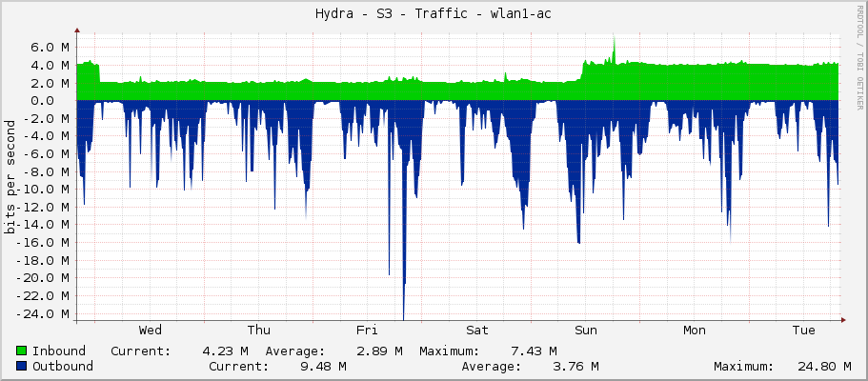Click the Inbound current value '4.23 M'
This screenshot has width=868, height=381.
coord(225,351)
